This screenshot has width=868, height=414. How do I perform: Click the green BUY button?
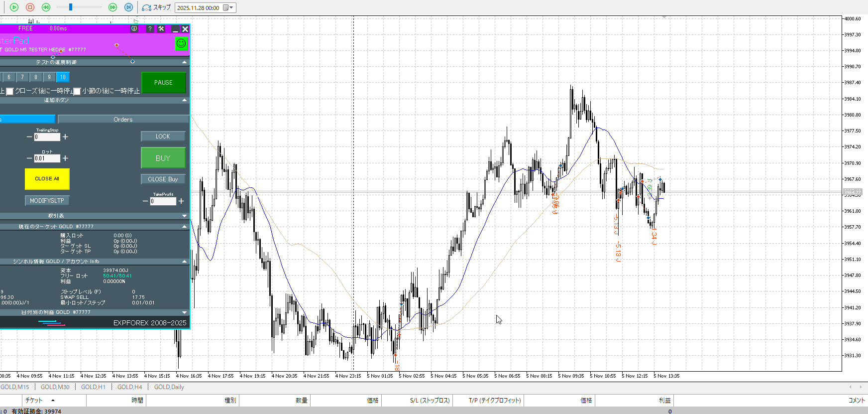[x=163, y=158]
